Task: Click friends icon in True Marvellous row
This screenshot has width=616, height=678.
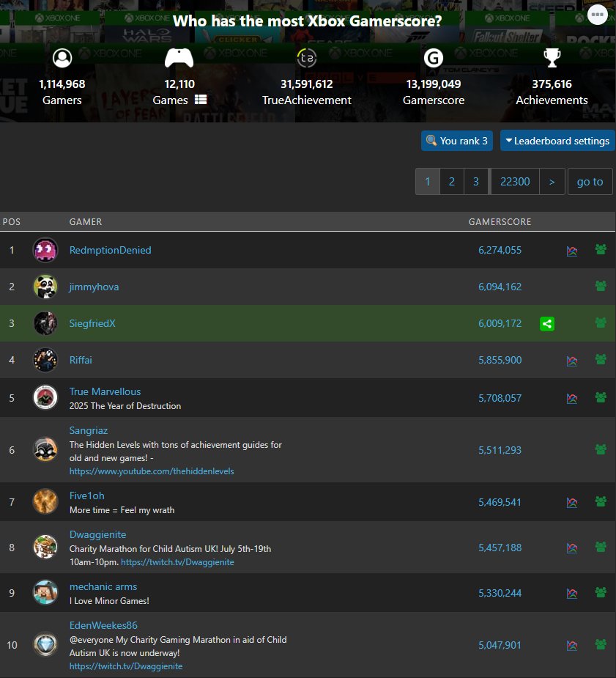Action: (601, 397)
